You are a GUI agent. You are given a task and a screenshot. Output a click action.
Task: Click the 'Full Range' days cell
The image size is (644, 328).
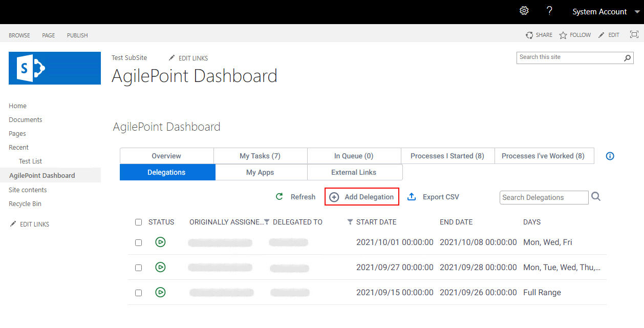(542, 292)
